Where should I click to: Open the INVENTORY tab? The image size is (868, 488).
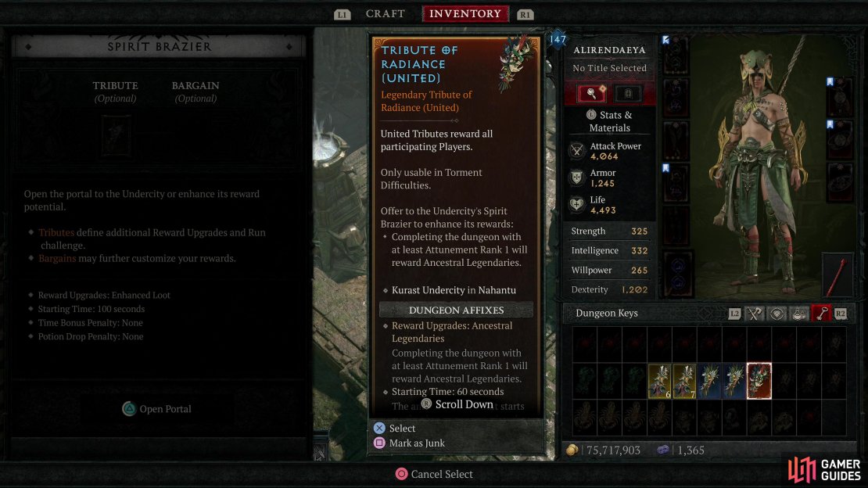[x=465, y=14]
